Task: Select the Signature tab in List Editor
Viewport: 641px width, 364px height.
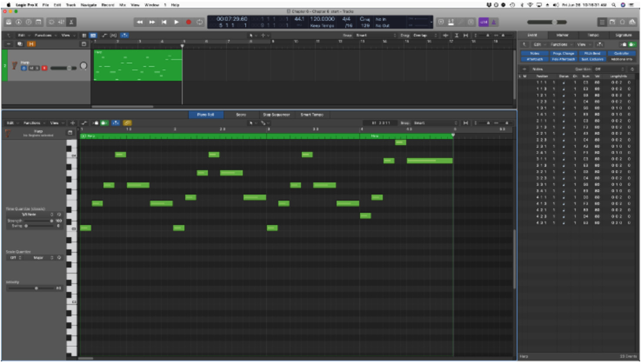Action: (624, 35)
